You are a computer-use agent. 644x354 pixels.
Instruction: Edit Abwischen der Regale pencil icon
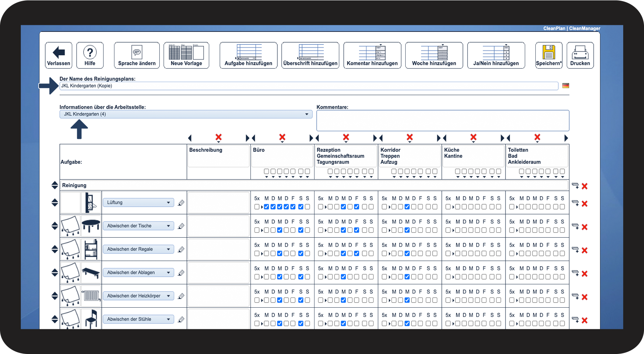pos(181,249)
